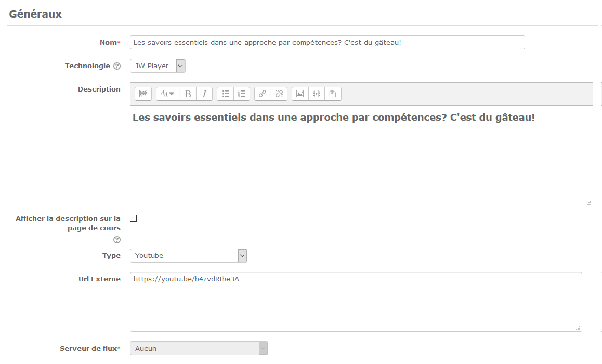Click the unlink icon in editor toolbar
The image size is (602, 364).
279,94
